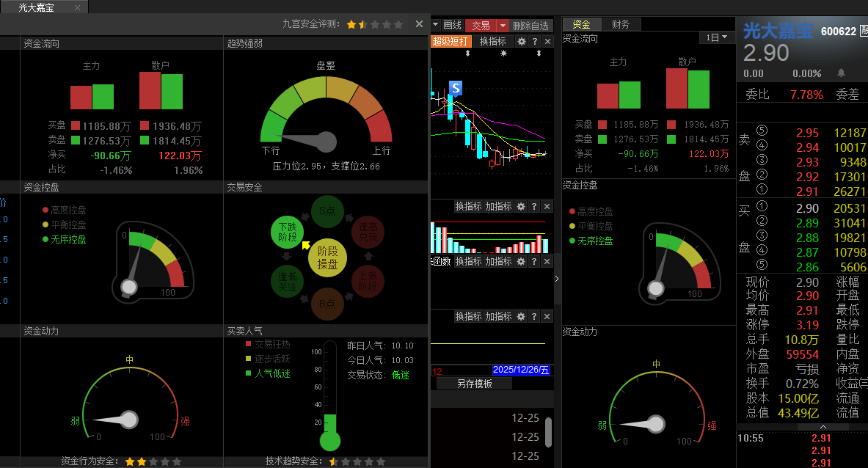Click 另存模板 to save the template
Image resolution: width=868 pixels, height=468 pixels.
pos(475,384)
